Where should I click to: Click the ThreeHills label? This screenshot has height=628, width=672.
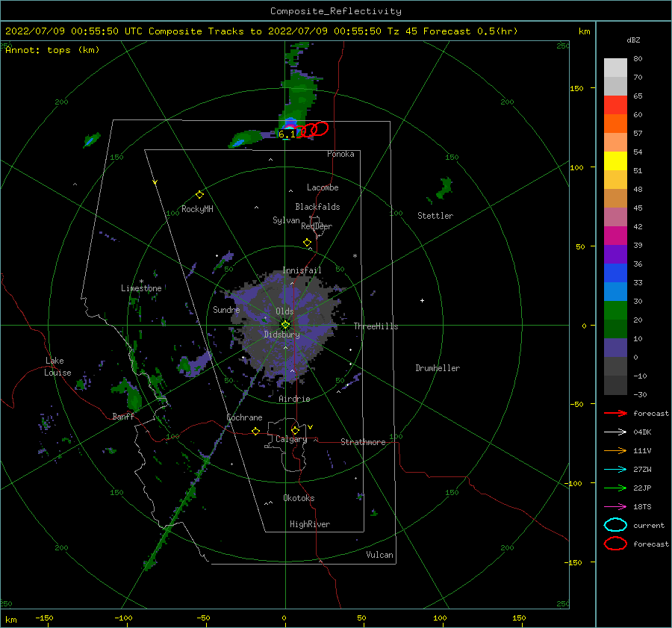pos(376,326)
